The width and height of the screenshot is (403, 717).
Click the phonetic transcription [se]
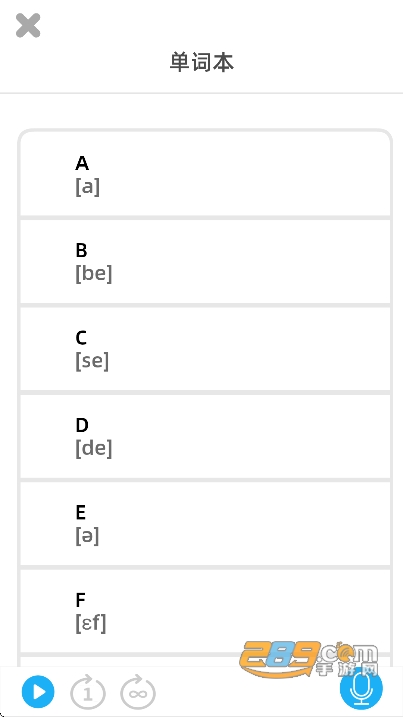tap(92, 361)
